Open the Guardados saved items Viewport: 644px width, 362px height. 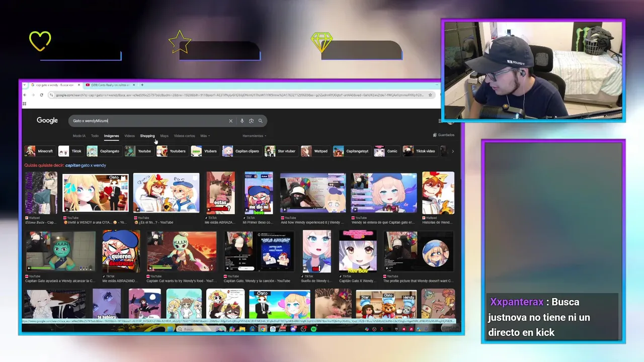(444, 135)
